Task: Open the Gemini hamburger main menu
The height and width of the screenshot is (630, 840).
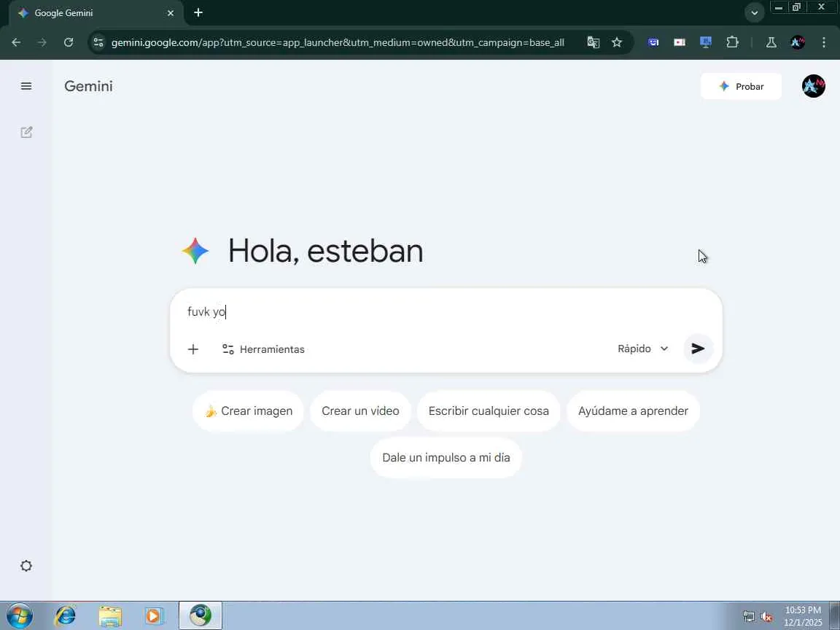Action: point(26,86)
